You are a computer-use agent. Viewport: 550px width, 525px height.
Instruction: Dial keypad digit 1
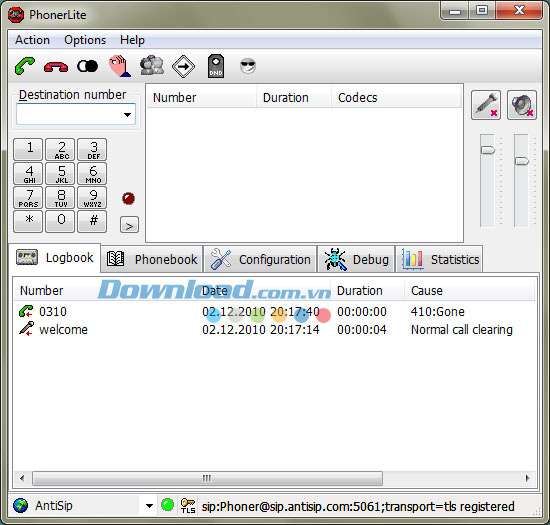coord(28,149)
